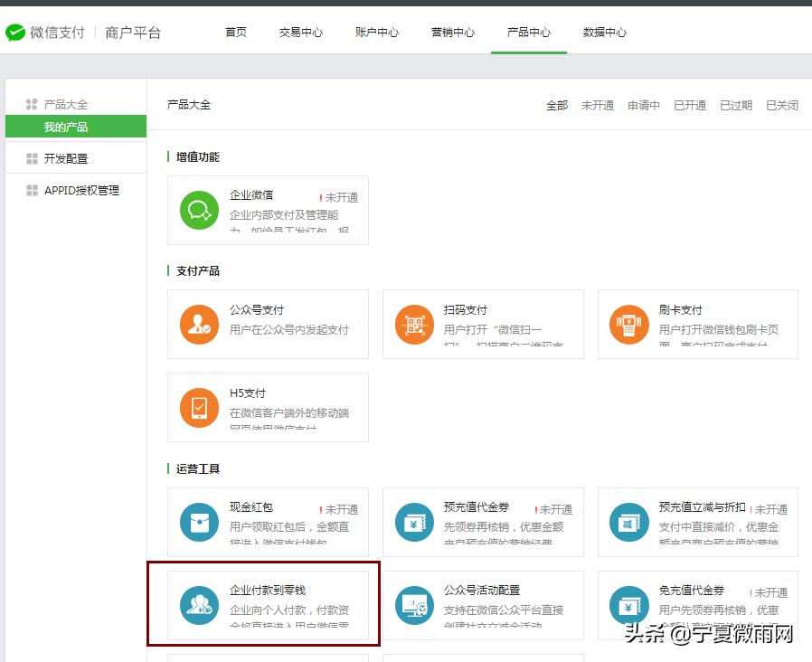Filter products by 已开通
The image size is (812, 662).
click(x=689, y=105)
